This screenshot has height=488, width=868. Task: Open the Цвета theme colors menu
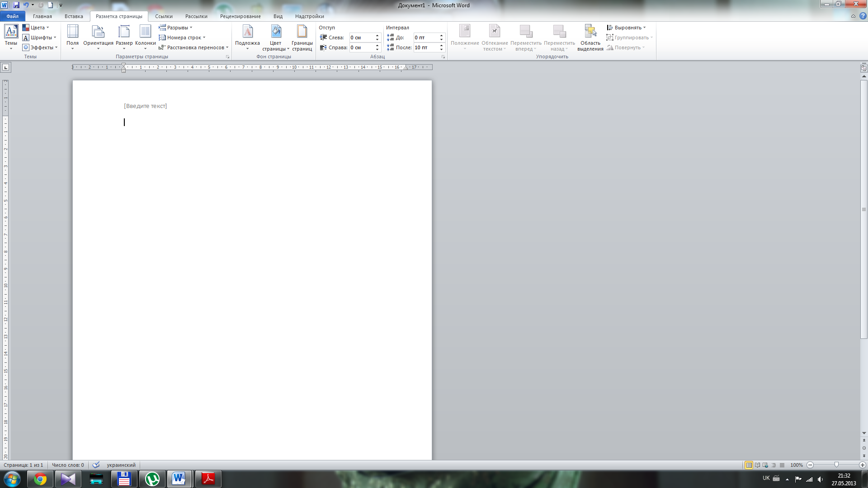36,28
